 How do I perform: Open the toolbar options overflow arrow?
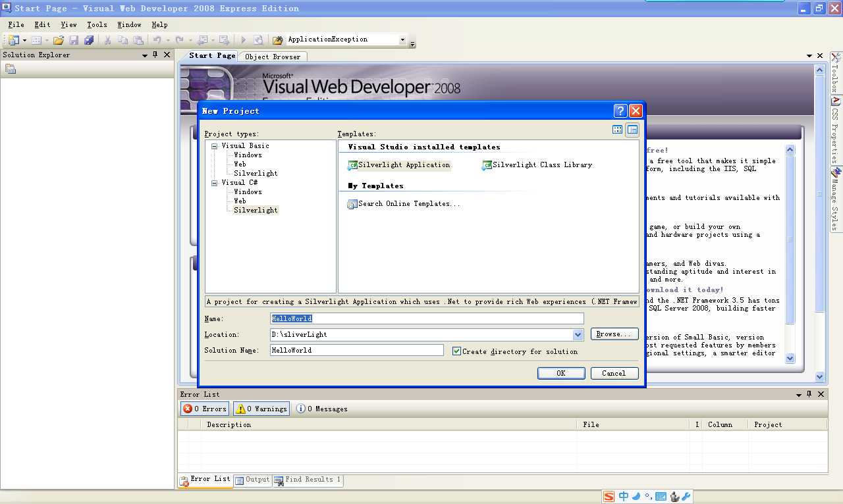click(413, 43)
